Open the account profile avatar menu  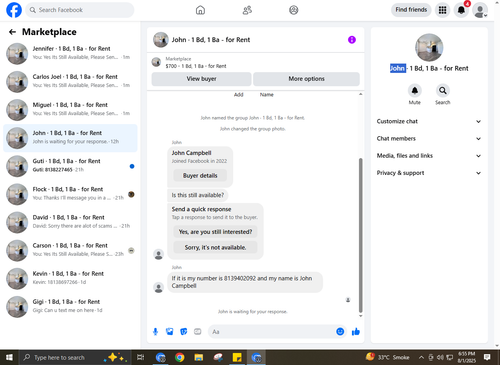[480, 10]
